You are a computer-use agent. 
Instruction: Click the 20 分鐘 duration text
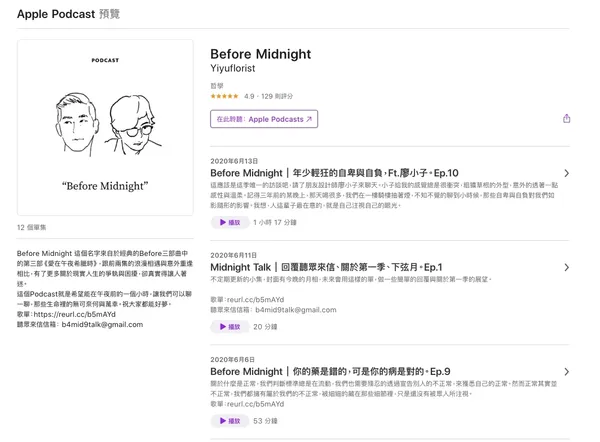click(265, 327)
